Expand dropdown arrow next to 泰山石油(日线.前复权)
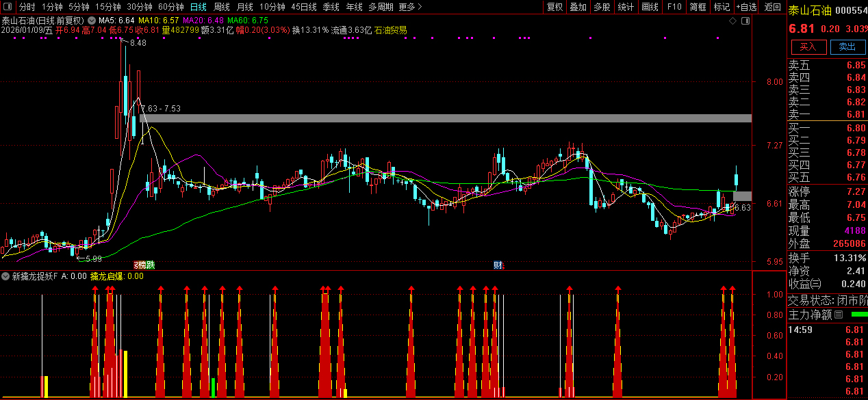The width and height of the screenshot is (868, 400). pyautogui.click(x=91, y=21)
